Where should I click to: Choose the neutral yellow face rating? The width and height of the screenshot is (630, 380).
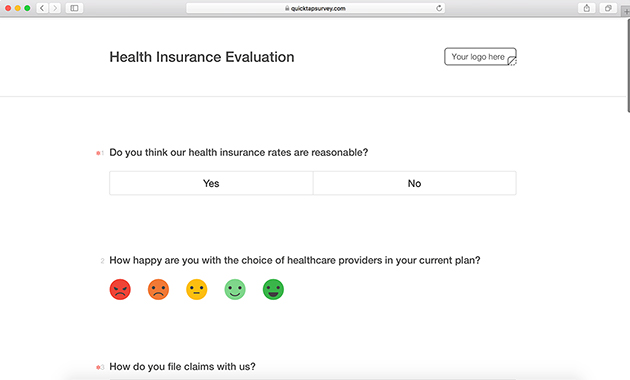tap(196, 289)
